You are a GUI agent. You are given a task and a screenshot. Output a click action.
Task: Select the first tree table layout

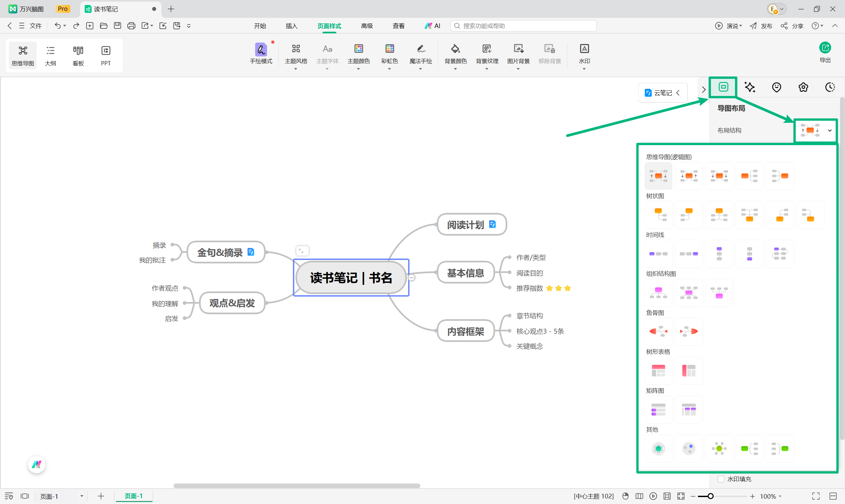click(x=658, y=370)
